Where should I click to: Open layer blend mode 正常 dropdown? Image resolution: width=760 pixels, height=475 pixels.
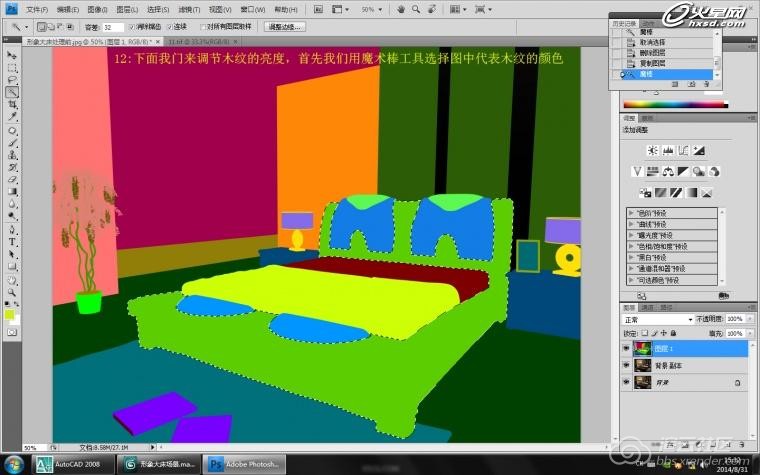tap(658, 319)
